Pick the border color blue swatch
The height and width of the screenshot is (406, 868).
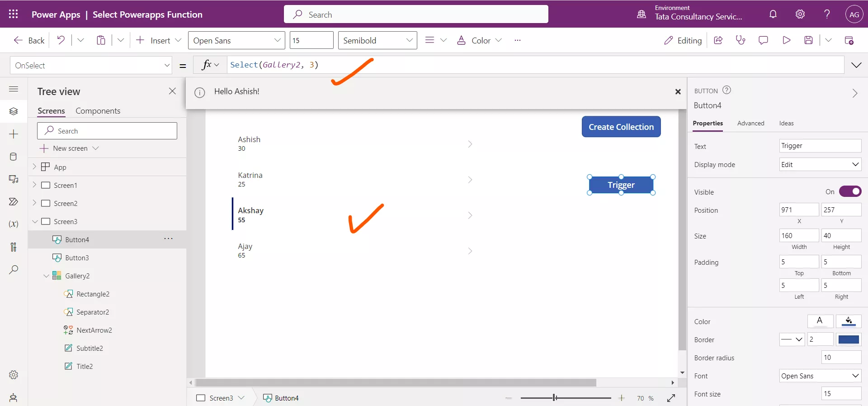[849, 339]
